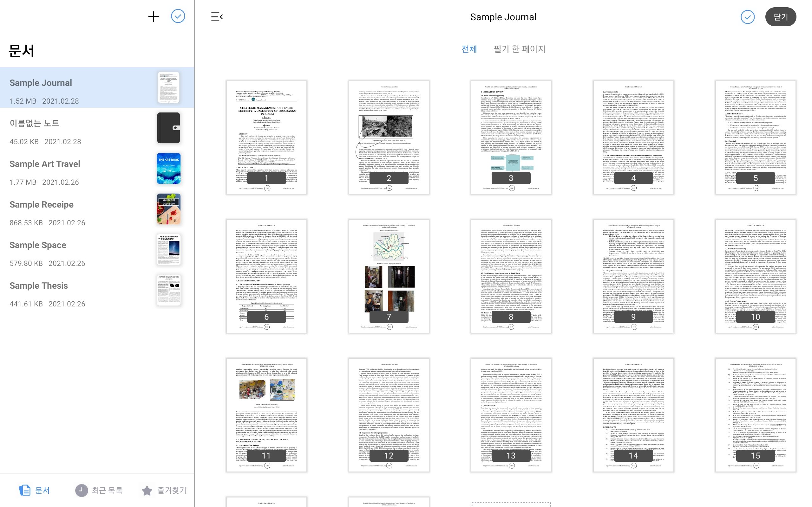Screen dimensions: 812x507
Task: Select page 11 thumbnail
Action: 266,414
